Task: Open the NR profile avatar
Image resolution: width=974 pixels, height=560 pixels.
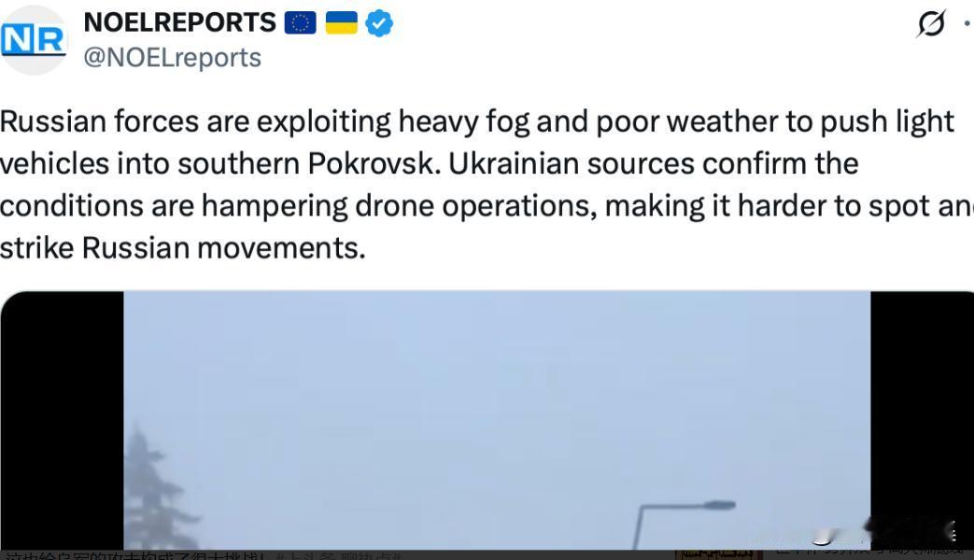Action: point(33,40)
